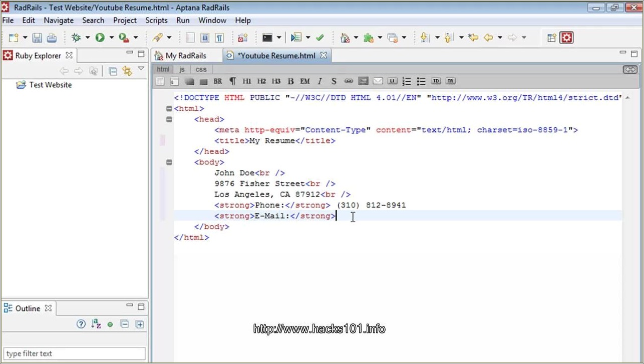Open the Navigate menu
644x364 pixels.
pyautogui.click(x=59, y=21)
